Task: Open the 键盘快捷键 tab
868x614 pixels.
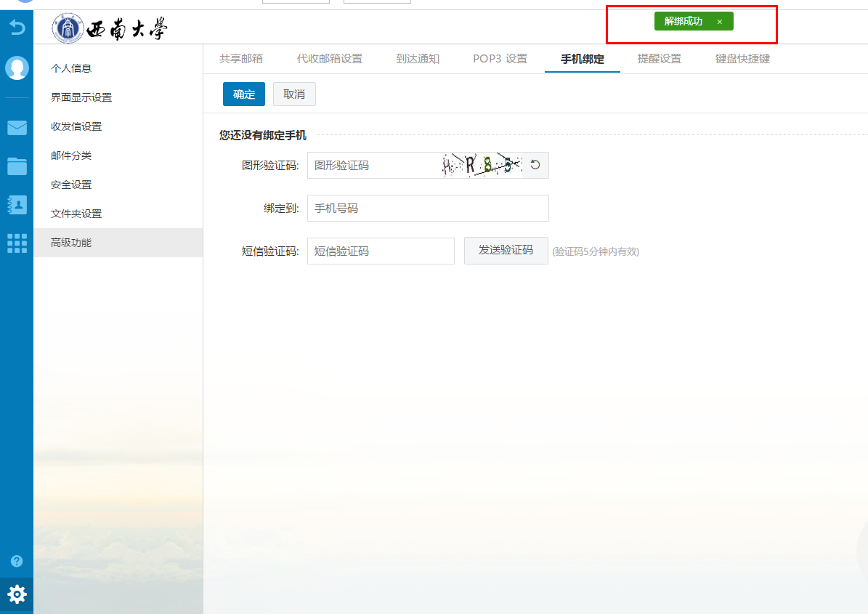Action: point(742,59)
